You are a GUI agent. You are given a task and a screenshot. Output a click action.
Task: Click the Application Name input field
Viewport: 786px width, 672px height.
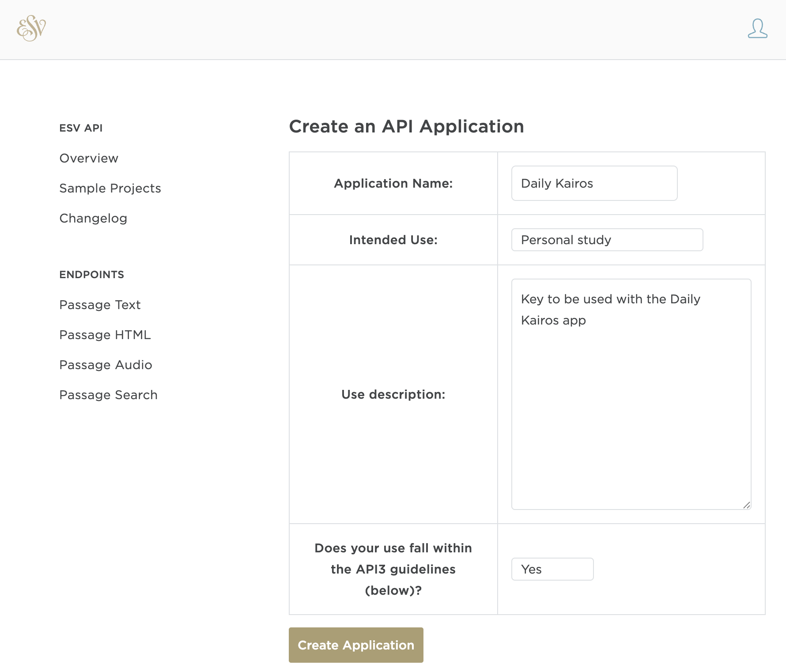594,183
